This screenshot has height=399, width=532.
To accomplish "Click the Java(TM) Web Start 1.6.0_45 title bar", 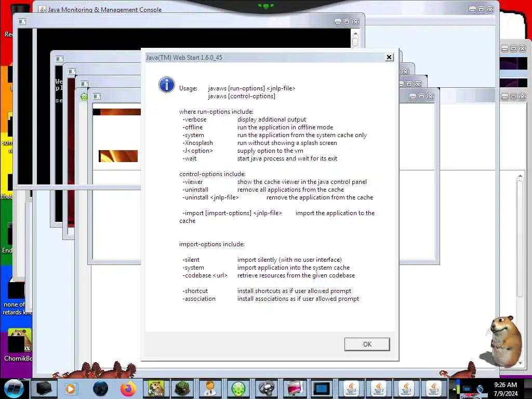I will [x=270, y=57].
